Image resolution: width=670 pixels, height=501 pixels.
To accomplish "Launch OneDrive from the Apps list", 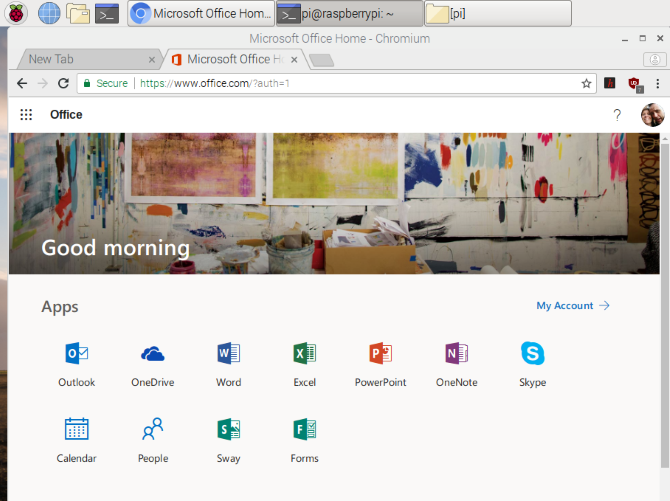I will pyautogui.click(x=153, y=354).
